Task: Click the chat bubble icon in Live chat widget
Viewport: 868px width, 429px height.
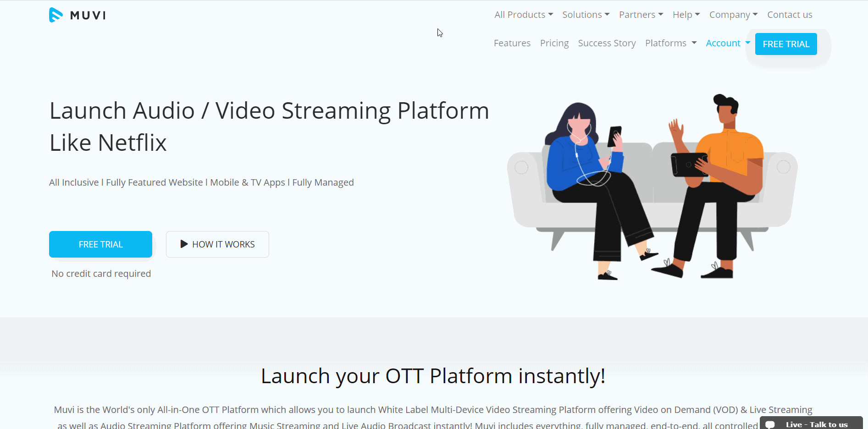Action: point(770,424)
